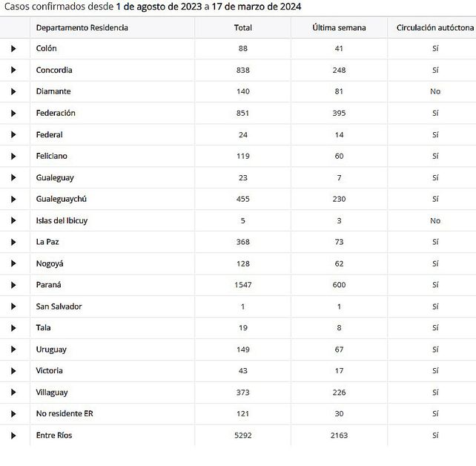The width and height of the screenshot is (476, 466).
Task: Expand the Paraná row arrow
Action: [13, 285]
